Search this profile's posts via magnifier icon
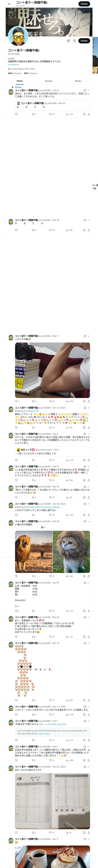Screen dimensions: 98x868 tap(74, 41)
